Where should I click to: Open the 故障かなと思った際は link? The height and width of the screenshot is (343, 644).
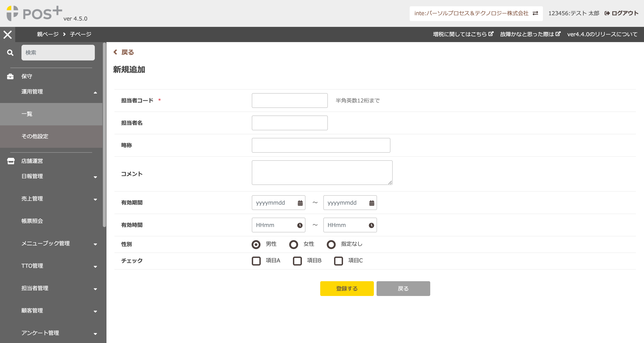(x=530, y=34)
